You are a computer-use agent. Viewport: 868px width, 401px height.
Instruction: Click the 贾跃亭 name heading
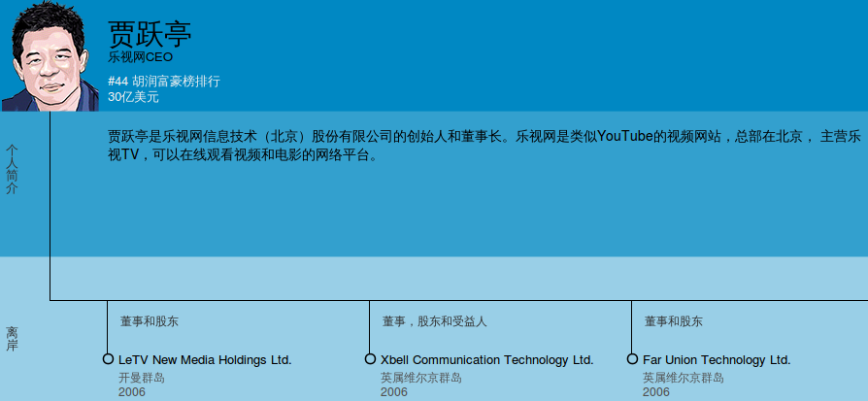150,34
